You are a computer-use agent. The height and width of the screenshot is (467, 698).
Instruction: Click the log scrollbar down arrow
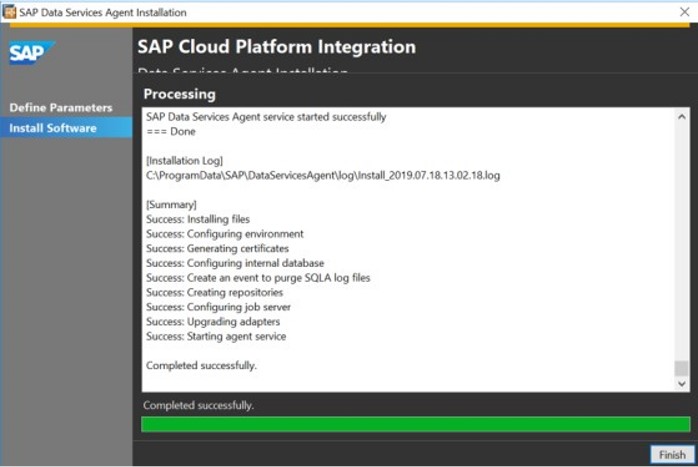682,383
